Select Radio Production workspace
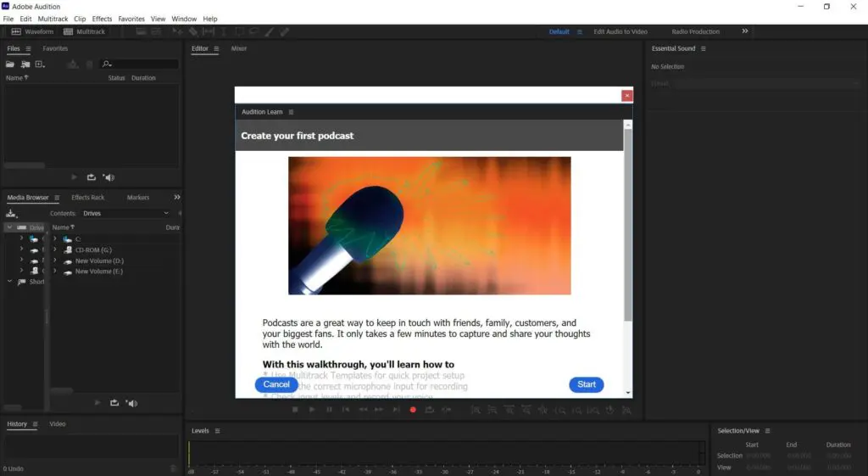Image resolution: width=868 pixels, height=476 pixels. click(696, 31)
